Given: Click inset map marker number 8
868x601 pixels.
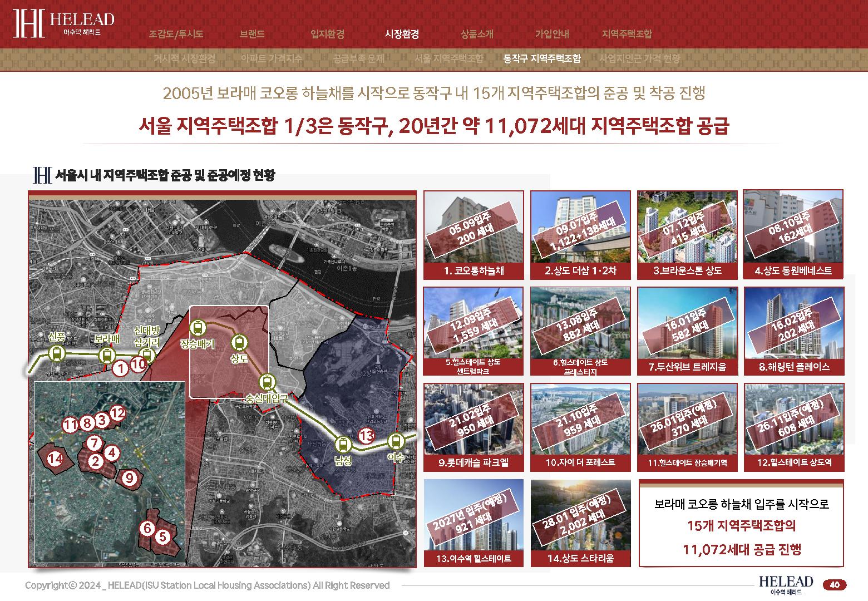Looking at the screenshot, I should [86, 423].
